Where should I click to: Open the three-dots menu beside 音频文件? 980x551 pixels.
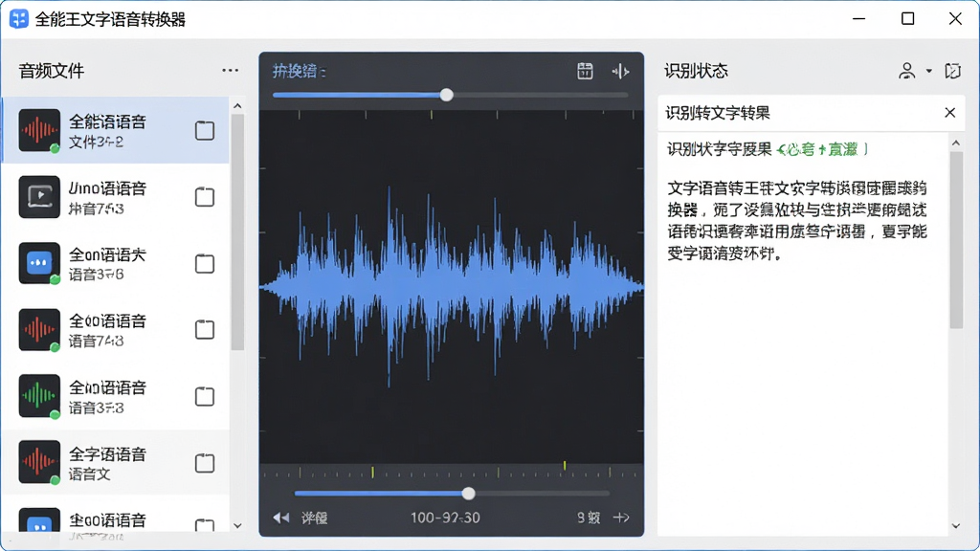(230, 71)
